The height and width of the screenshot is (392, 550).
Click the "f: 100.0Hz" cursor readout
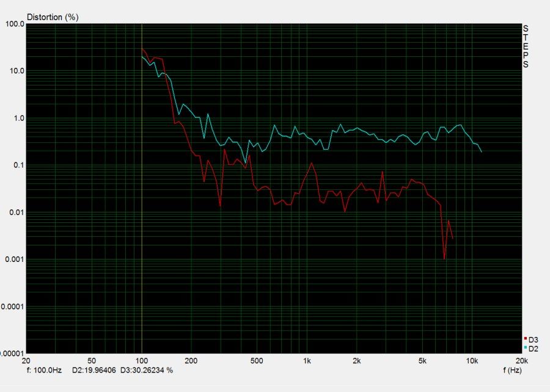point(44,370)
